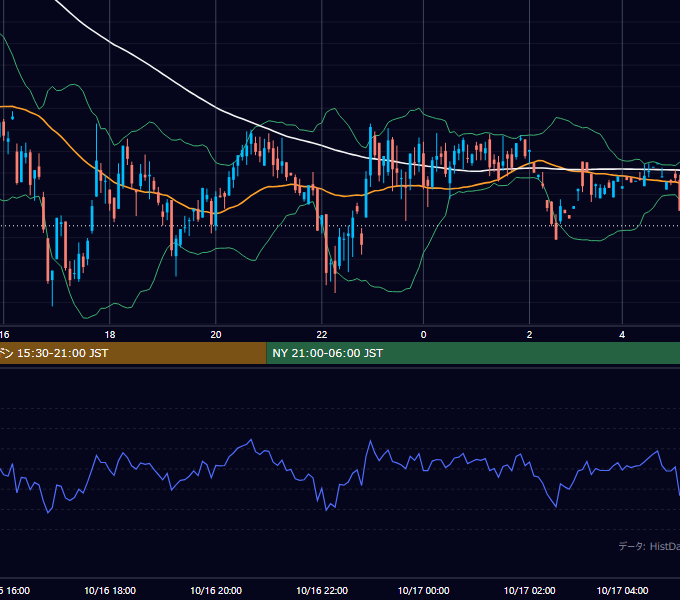Click the '20' hour label on price chart axis
Image resolution: width=680 pixels, height=600 pixels.
(216, 335)
